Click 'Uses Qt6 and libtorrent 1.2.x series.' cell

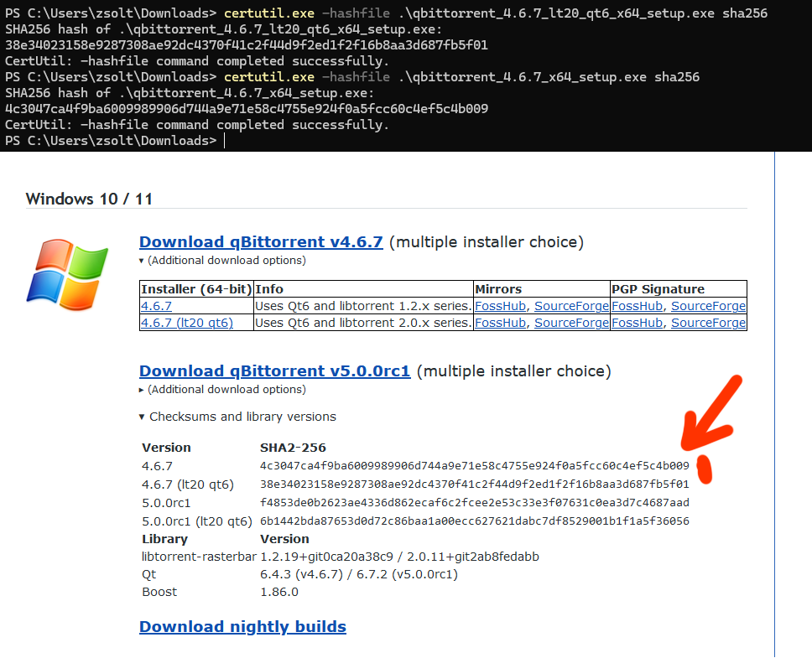[x=363, y=306]
